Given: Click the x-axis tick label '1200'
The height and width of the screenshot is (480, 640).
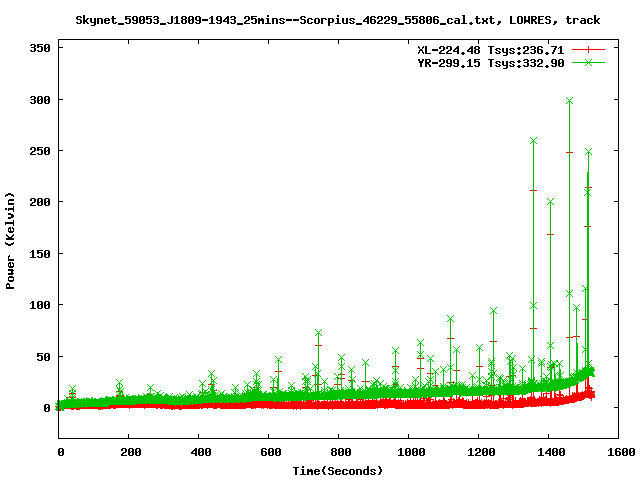Looking at the screenshot, I should tap(481, 452).
